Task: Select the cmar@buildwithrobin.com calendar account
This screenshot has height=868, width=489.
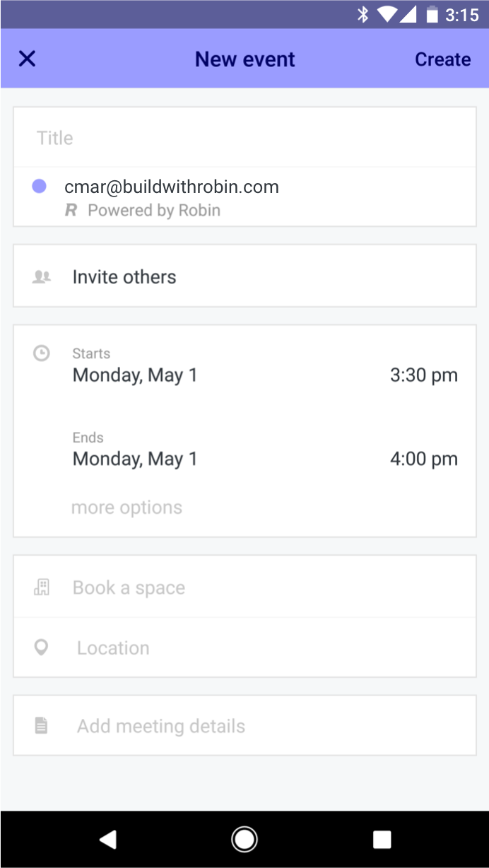Action: click(x=172, y=187)
